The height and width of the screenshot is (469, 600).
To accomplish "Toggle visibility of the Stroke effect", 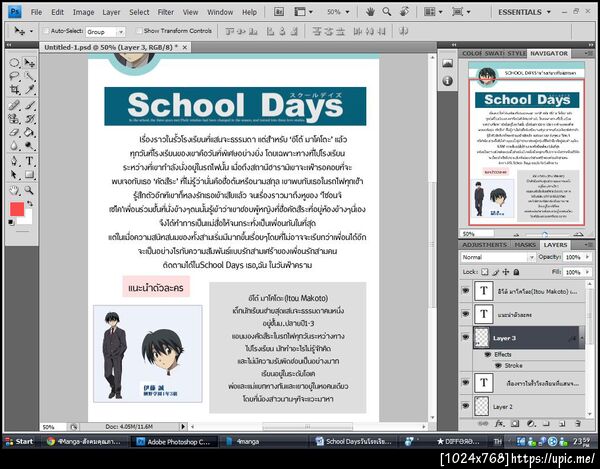I will pyautogui.click(x=498, y=366).
